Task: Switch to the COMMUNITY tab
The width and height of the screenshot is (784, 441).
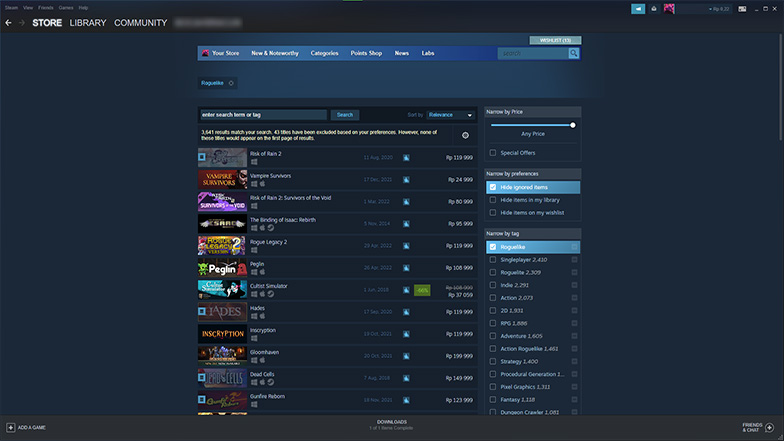Action: pyautogui.click(x=140, y=23)
